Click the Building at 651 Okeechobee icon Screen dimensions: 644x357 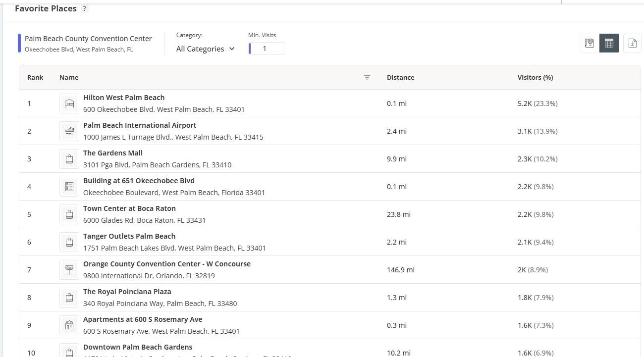point(69,187)
